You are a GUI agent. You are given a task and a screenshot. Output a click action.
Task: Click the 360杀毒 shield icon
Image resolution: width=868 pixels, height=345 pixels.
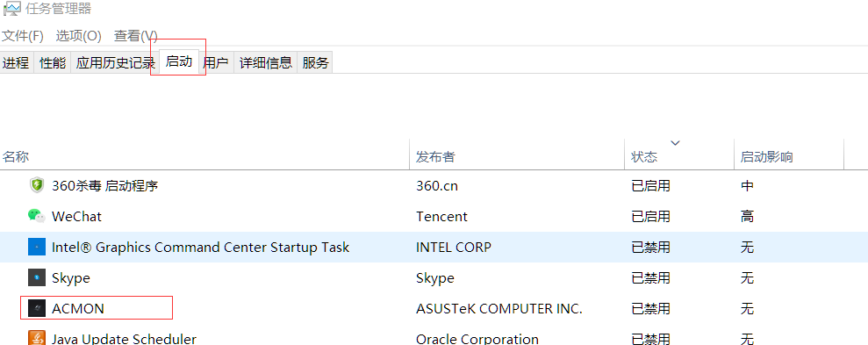tap(37, 185)
